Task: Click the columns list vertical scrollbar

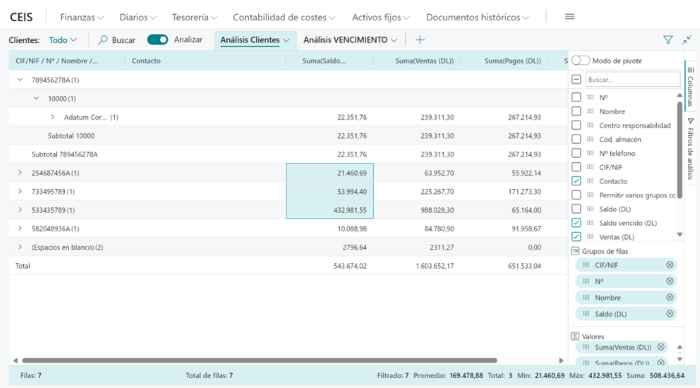Action: [x=679, y=150]
